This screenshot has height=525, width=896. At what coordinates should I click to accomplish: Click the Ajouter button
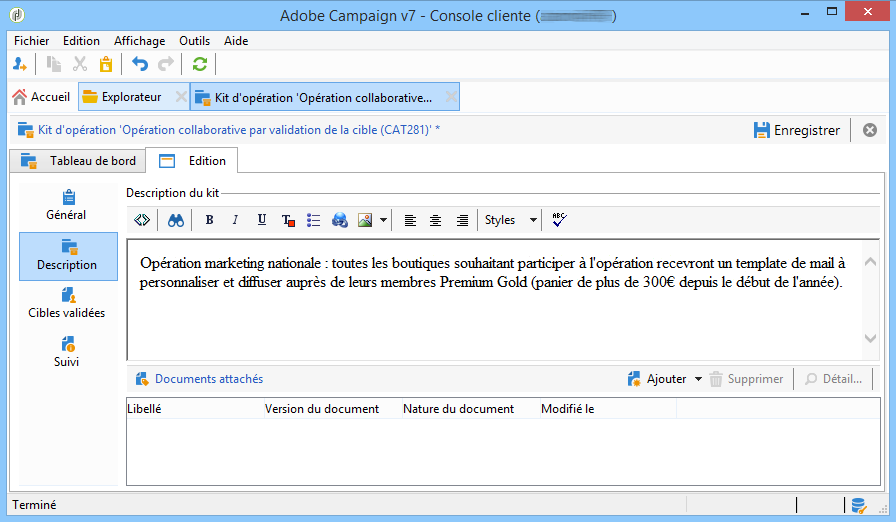click(x=657, y=379)
